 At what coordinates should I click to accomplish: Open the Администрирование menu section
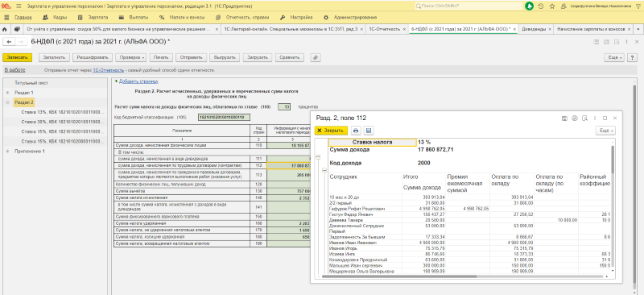pos(350,18)
